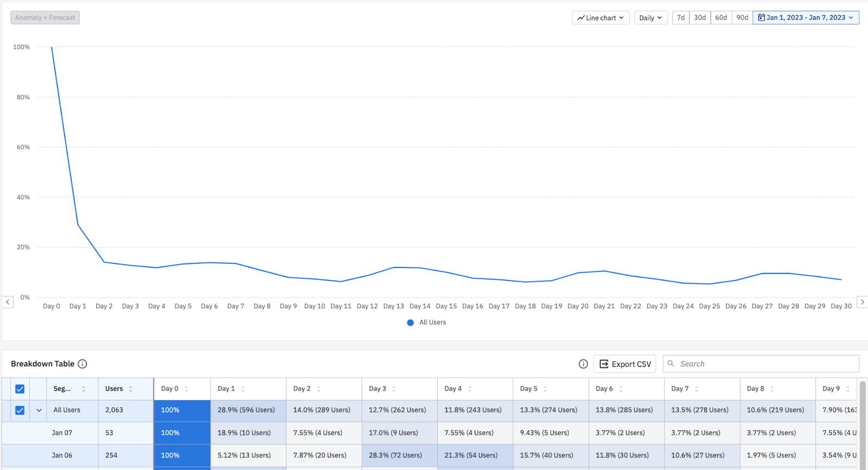868x470 pixels.
Task: Sort table by the Users column
Action: (131, 389)
